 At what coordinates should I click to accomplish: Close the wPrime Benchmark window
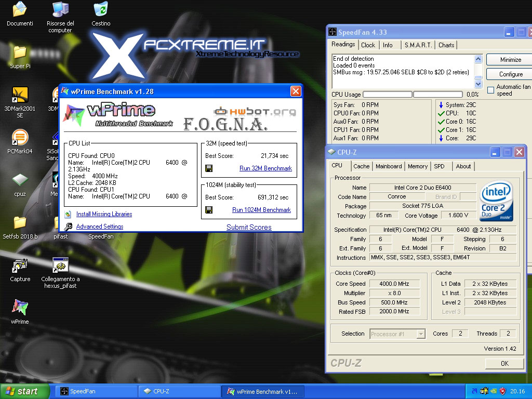click(296, 91)
